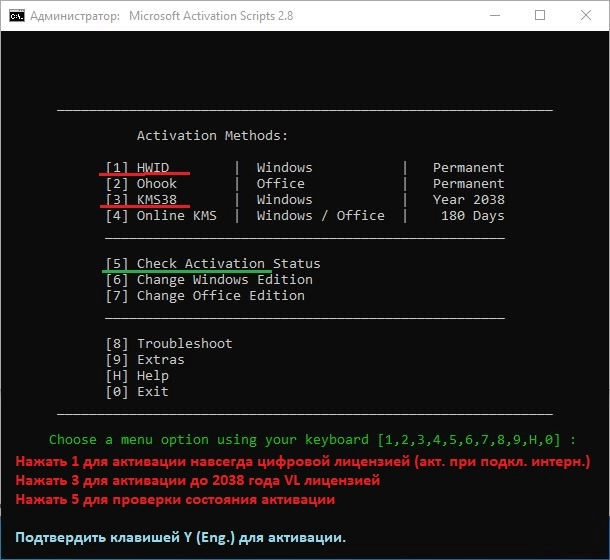Open the [8] Troubleshoot entry
Image resolution: width=610 pixels, height=560 pixels.
pos(169,344)
